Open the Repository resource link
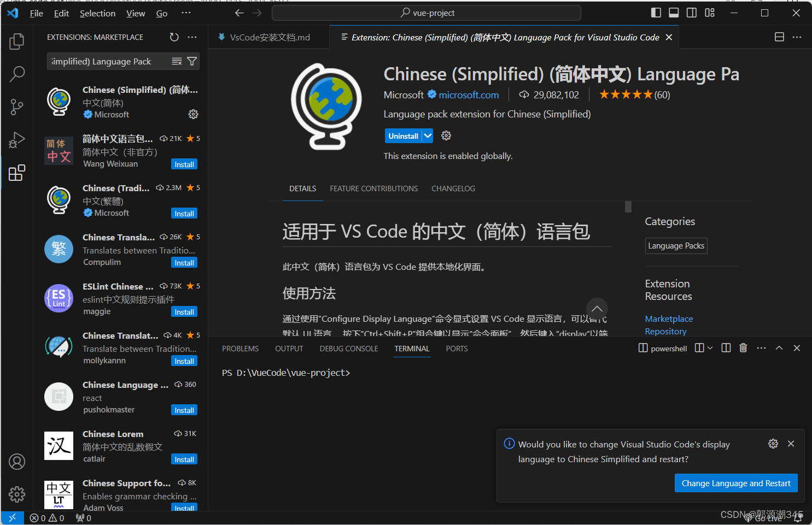Image resolution: width=812 pixels, height=525 pixels. point(665,331)
